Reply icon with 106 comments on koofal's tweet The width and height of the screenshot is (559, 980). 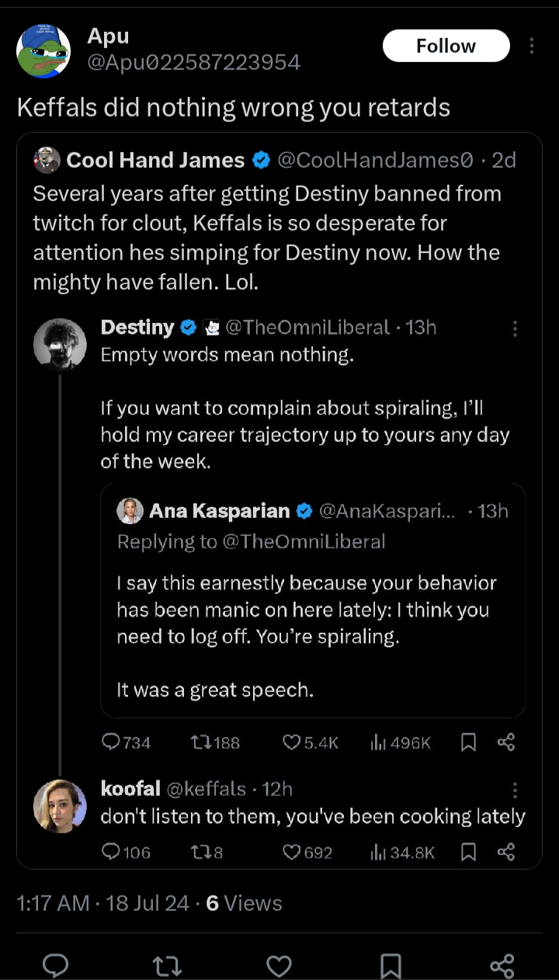127,853
